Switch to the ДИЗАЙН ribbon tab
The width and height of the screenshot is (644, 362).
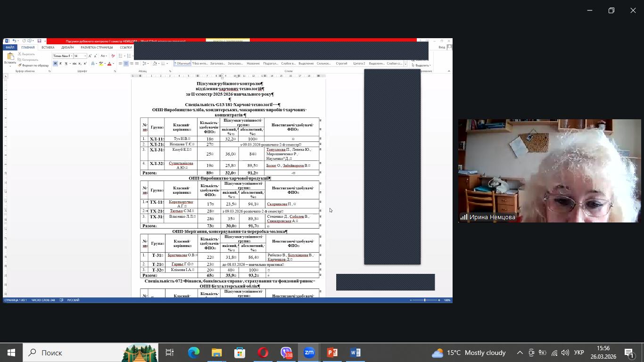(67, 48)
